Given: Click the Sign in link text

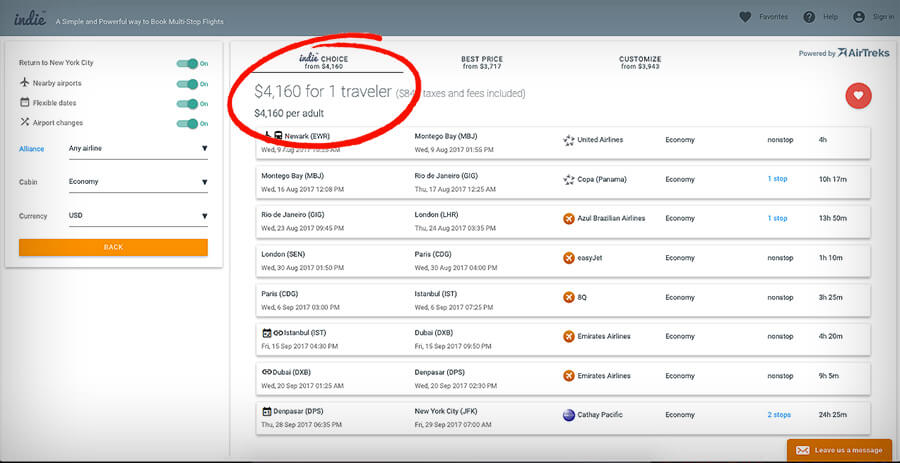Looking at the screenshot, I should click(883, 17).
